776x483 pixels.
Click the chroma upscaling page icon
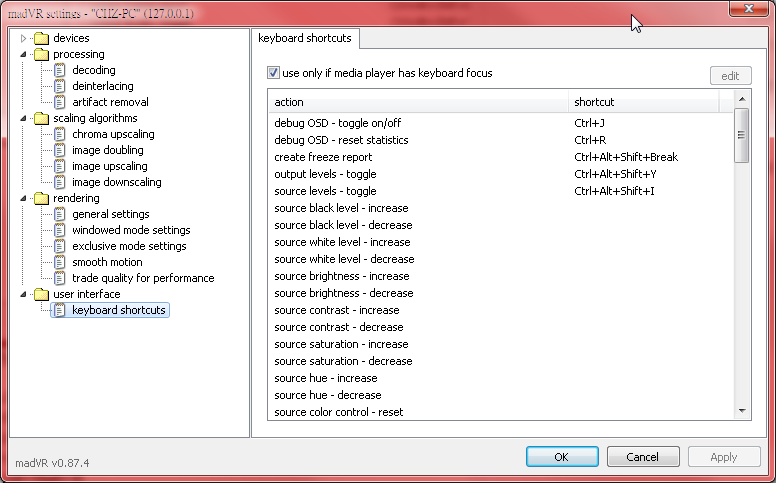click(60, 134)
